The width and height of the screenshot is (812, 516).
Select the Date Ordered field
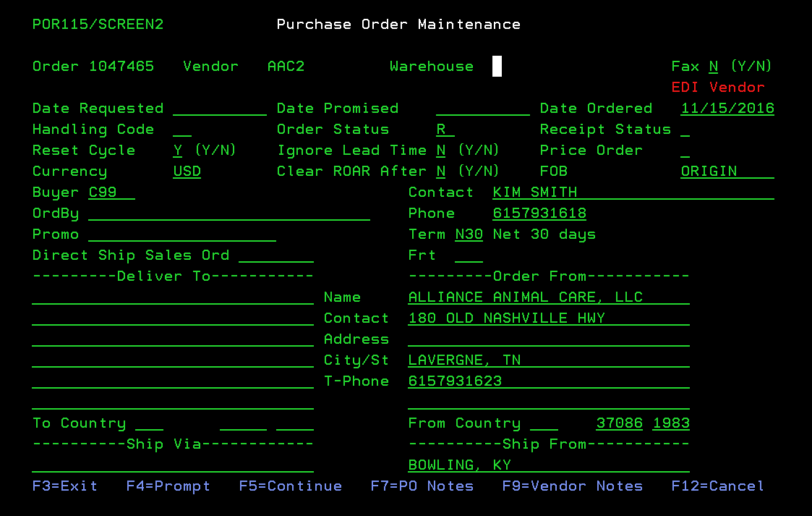point(727,109)
